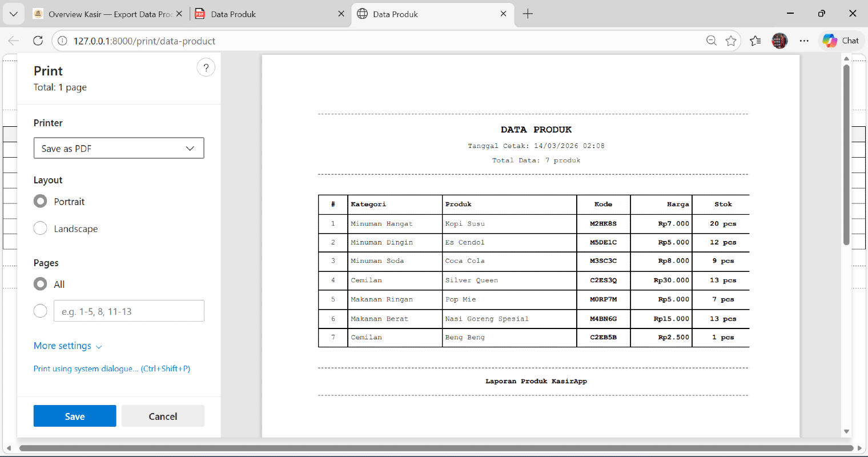Viewport: 868px width, 457px height.
Task: Click the Cancel button
Action: [x=163, y=416]
